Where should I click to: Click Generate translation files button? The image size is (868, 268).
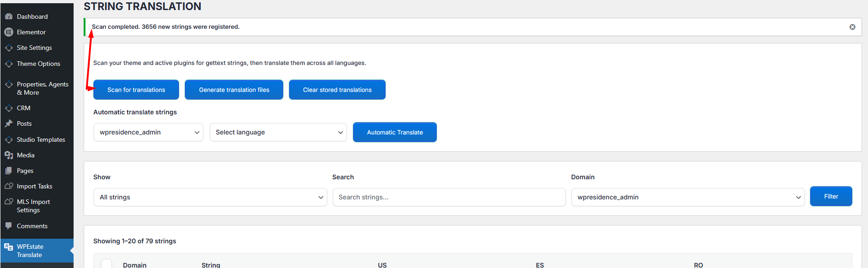tap(234, 90)
